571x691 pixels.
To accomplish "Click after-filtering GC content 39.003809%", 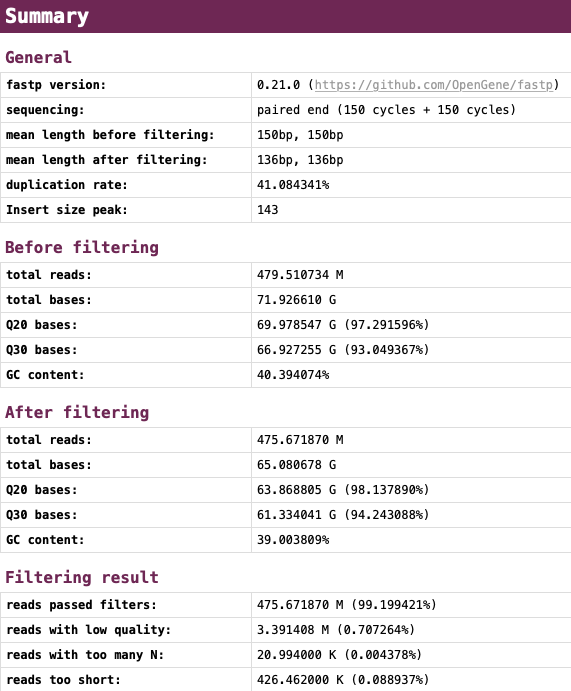I will point(293,540).
